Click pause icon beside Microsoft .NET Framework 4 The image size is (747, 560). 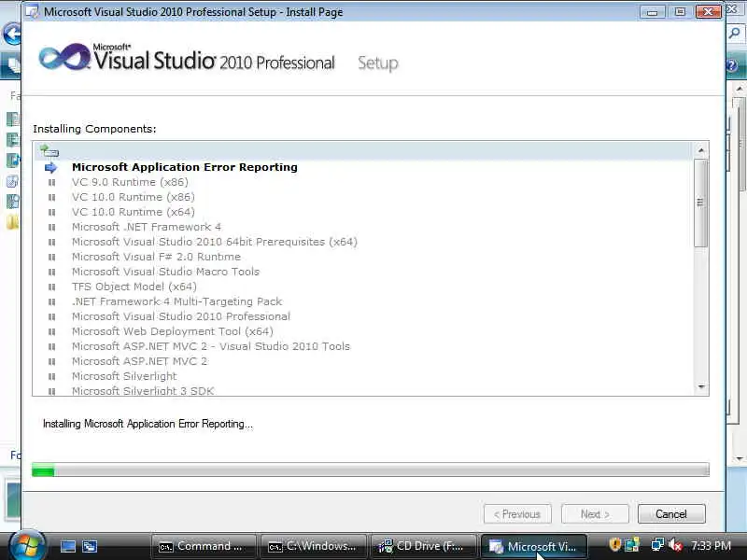coord(52,227)
